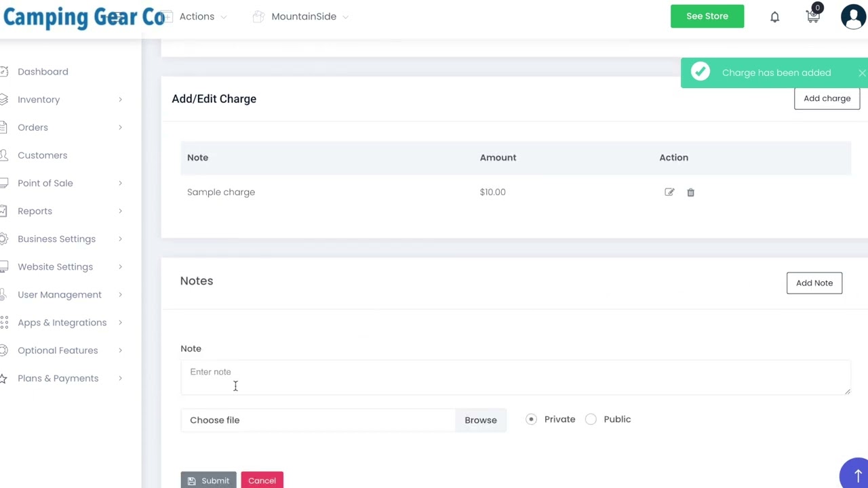The height and width of the screenshot is (488, 868).
Task: Open the MountainSide store dropdown
Action: pos(309,16)
